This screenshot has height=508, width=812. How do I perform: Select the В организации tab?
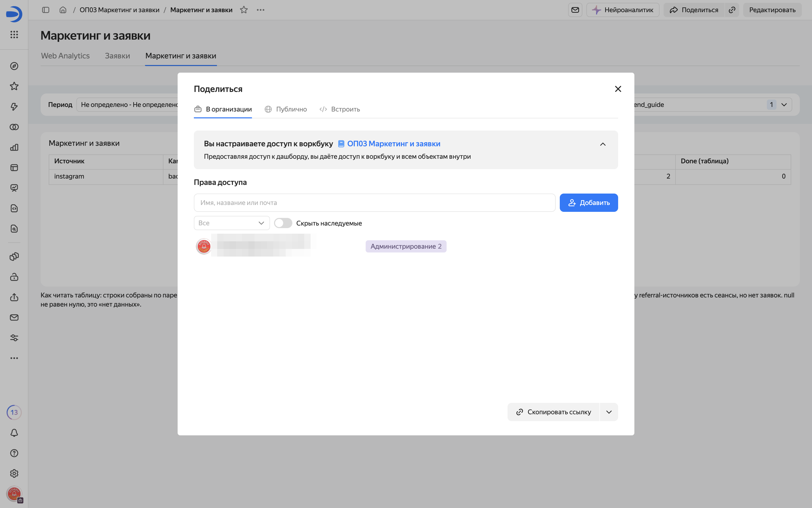point(223,109)
